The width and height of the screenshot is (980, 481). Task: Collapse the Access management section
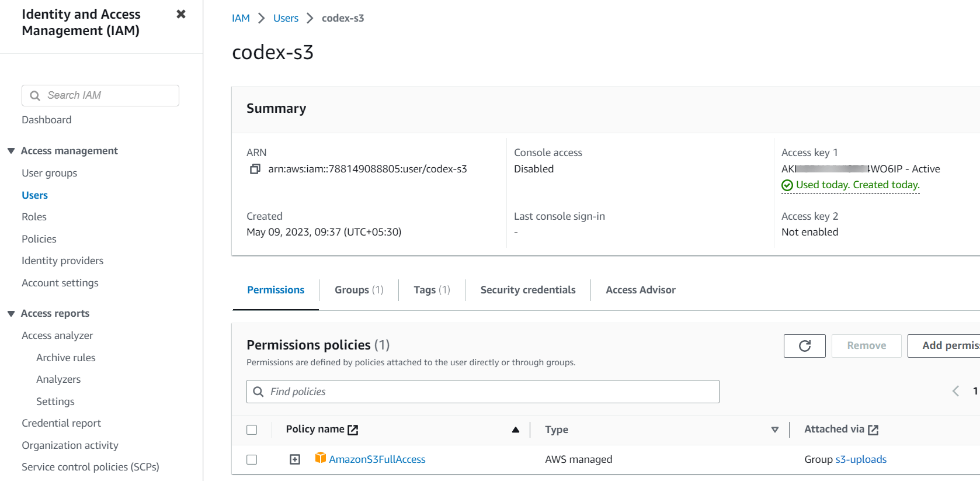(x=11, y=151)
